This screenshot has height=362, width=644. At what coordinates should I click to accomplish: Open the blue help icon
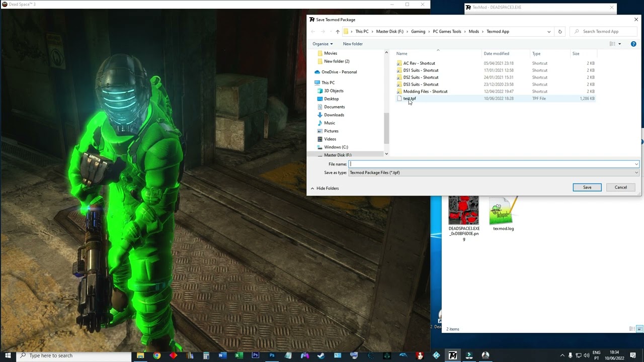(633, 44)
